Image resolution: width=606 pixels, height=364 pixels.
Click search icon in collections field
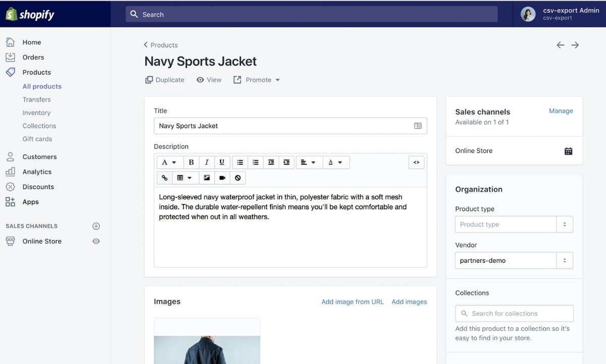coord(464,314)
